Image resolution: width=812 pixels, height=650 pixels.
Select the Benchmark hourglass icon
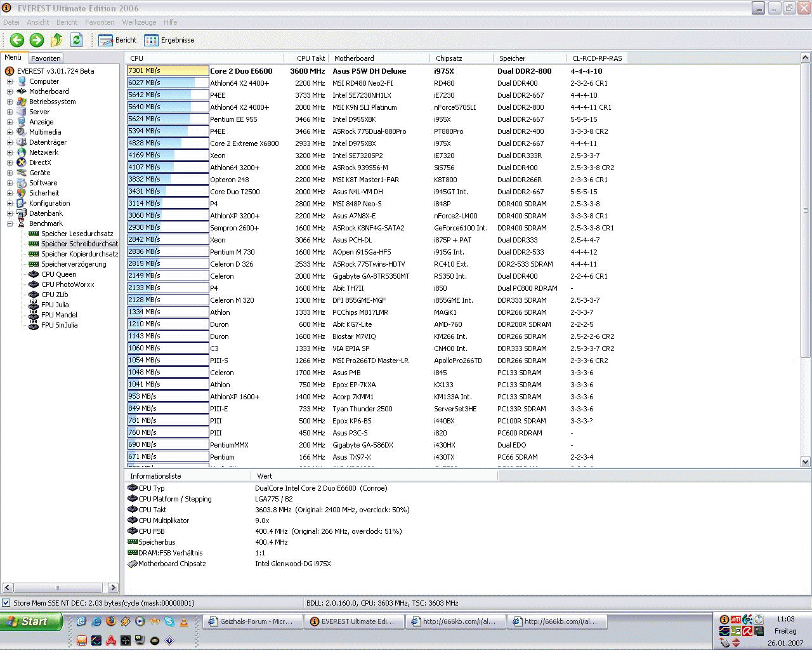pyautogui.click(x=22, y=223)
